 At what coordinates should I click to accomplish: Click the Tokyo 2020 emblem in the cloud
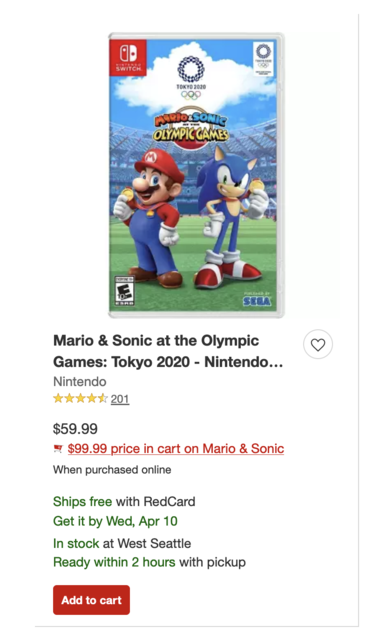pos(191,78)
